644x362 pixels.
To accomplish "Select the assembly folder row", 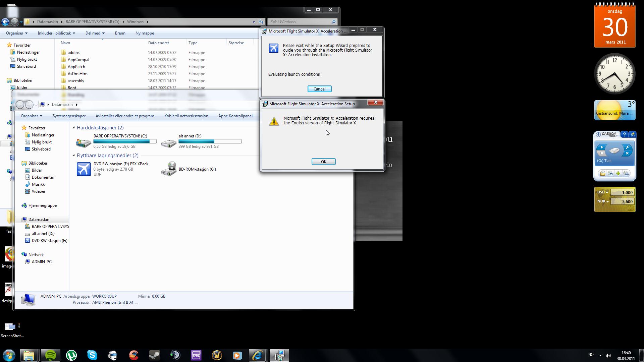I will 158,81.
